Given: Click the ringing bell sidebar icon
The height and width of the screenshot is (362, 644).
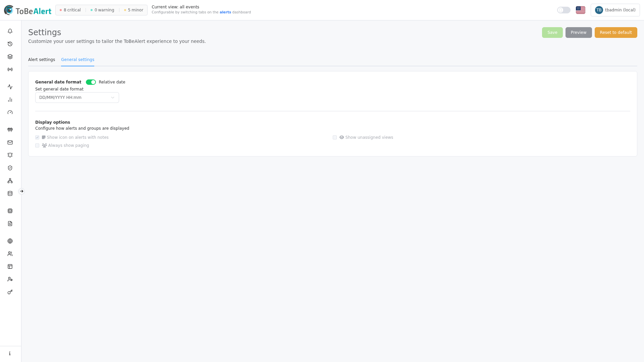Looking at the screenshot, I should [x=10, y=155].
